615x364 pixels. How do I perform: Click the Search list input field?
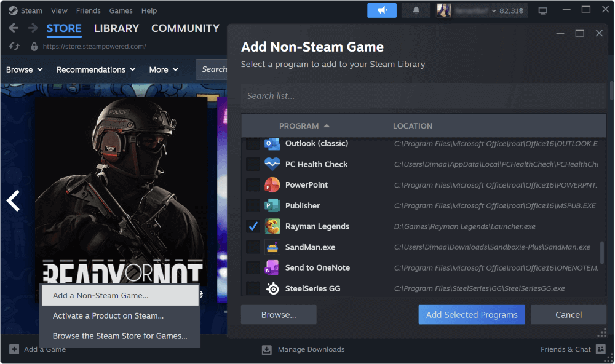point(423,96)
